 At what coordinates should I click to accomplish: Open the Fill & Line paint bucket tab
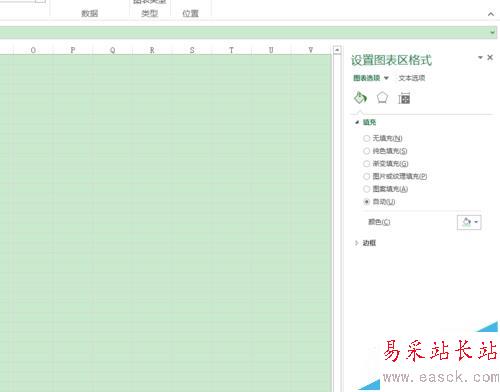click(360, 98)
